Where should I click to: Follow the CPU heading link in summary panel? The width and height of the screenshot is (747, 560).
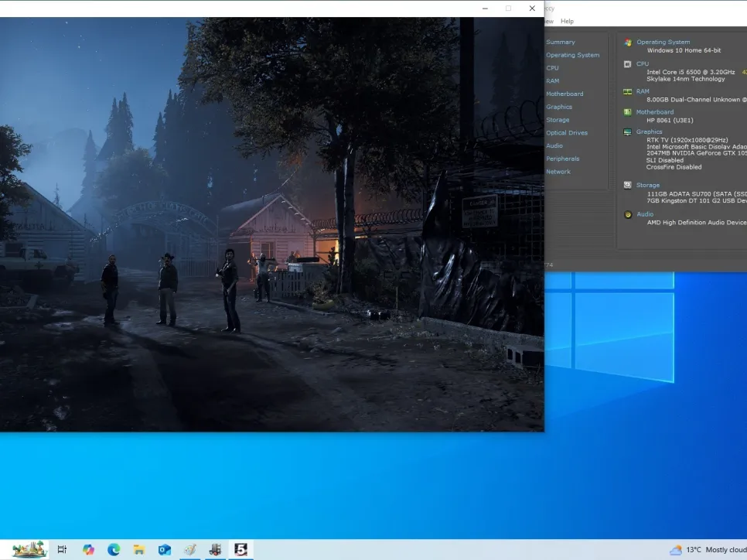click(642, 63)
